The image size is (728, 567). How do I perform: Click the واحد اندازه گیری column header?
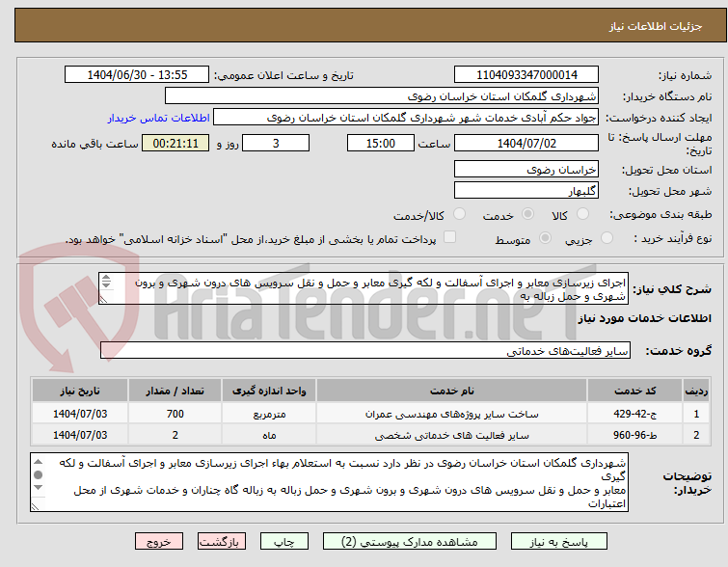pyautogui.click(x=269, y=391)
